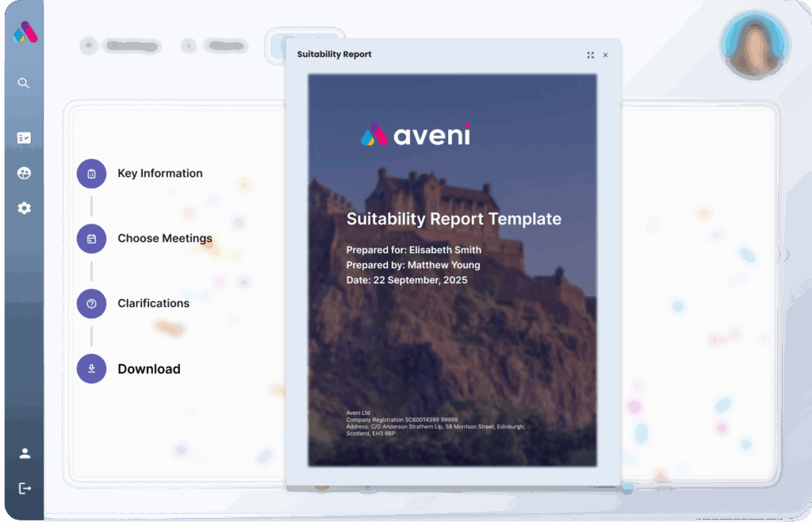
Task: Click the logout icon in the sidebar
Action: click(25, 489)
